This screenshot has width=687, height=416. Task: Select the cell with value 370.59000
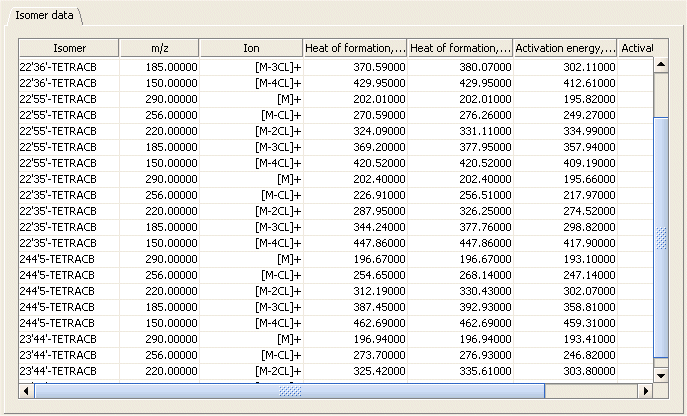pos(355,66)
